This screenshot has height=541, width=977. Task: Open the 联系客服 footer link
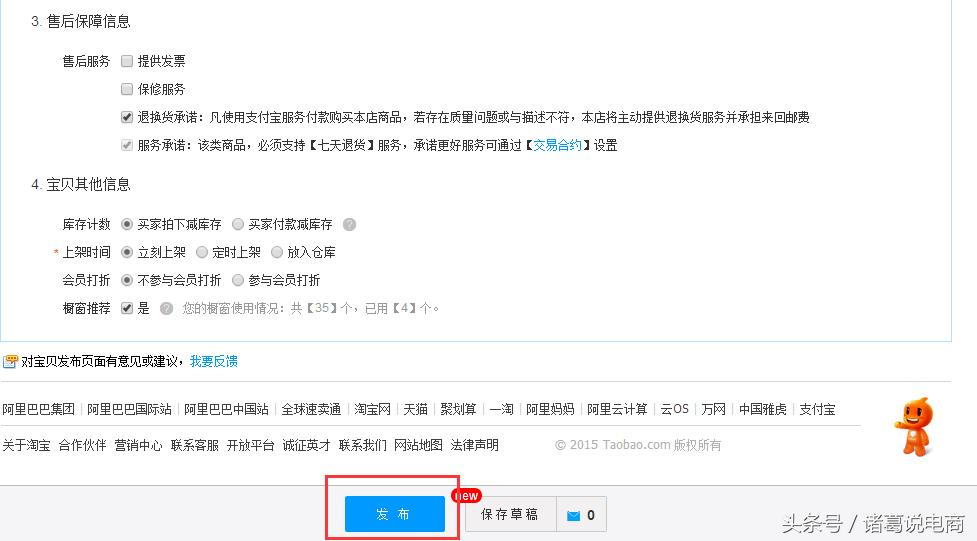194,445
